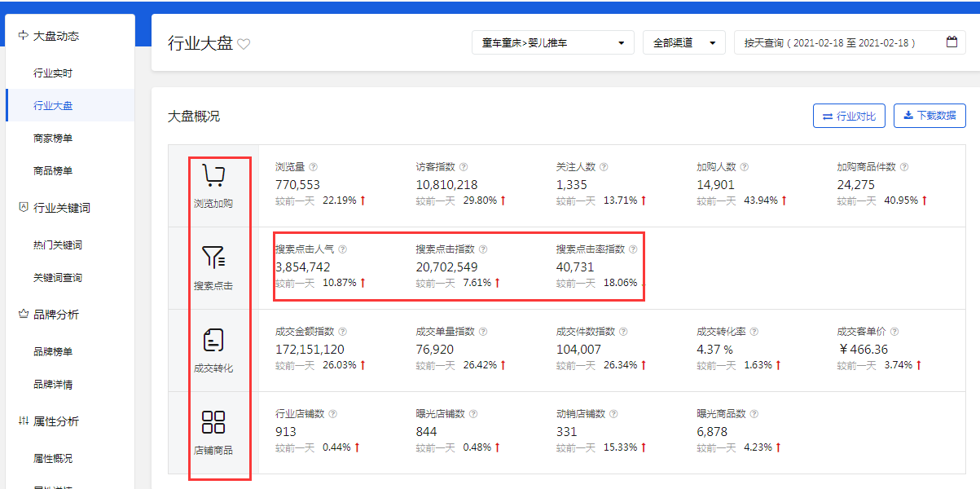This screenshot has height=489, width=980.
Task: Click the 成交金额指数 value 172,151,120
Action: click(309, 349)
